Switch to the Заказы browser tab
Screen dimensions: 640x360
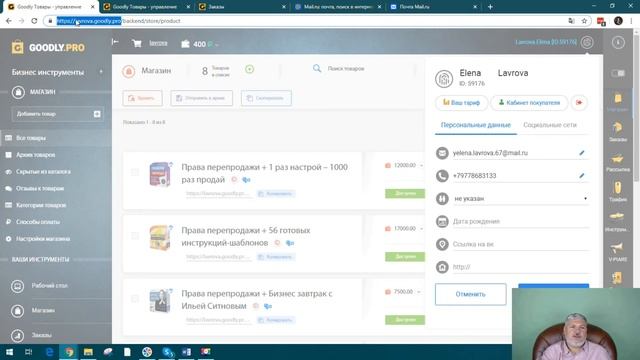coord(243,7)
